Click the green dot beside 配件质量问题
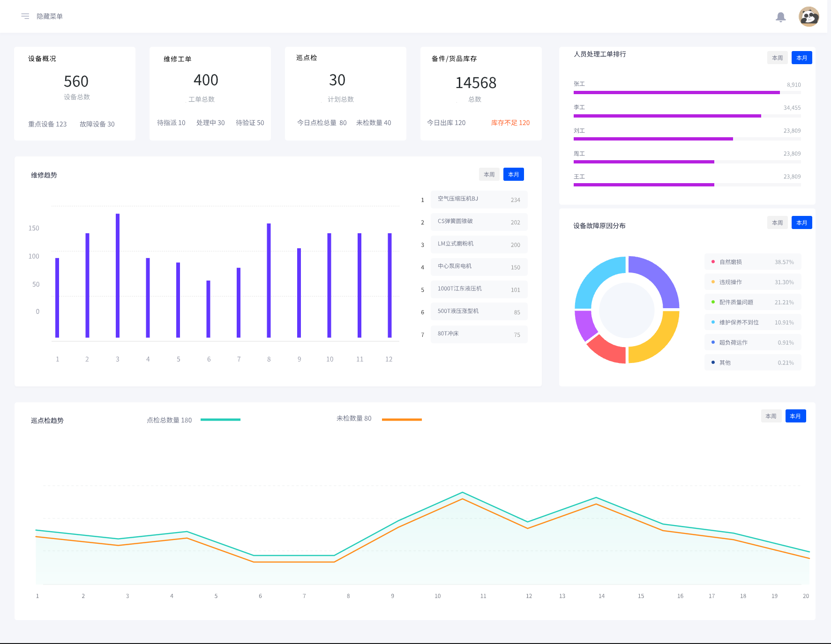 (x=713, y=302)
